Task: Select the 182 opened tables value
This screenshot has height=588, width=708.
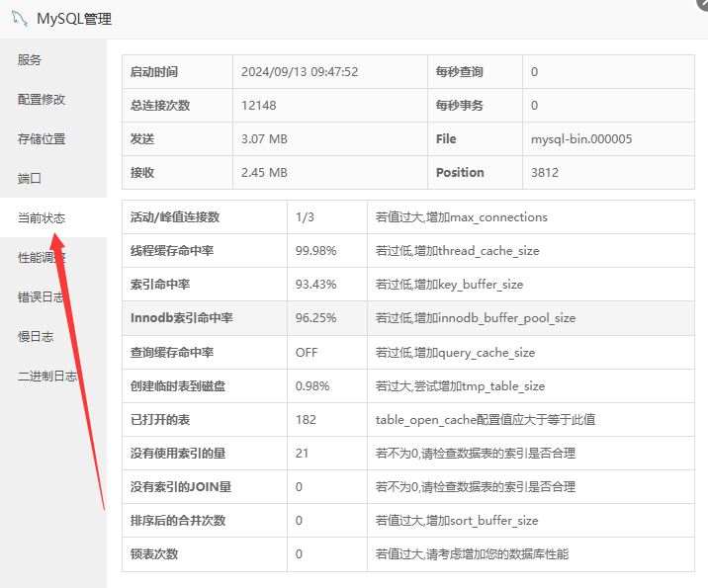Action: 306,420
